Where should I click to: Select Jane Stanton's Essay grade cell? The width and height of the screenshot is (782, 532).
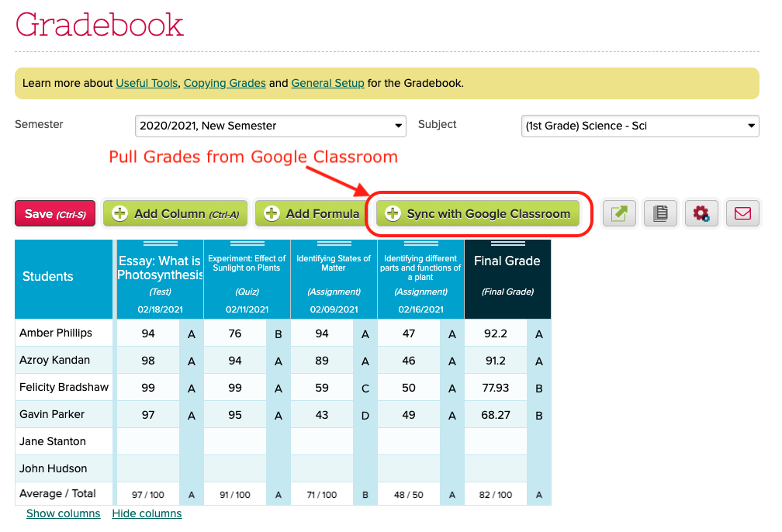pyautogui.click(x=147, y=441)
